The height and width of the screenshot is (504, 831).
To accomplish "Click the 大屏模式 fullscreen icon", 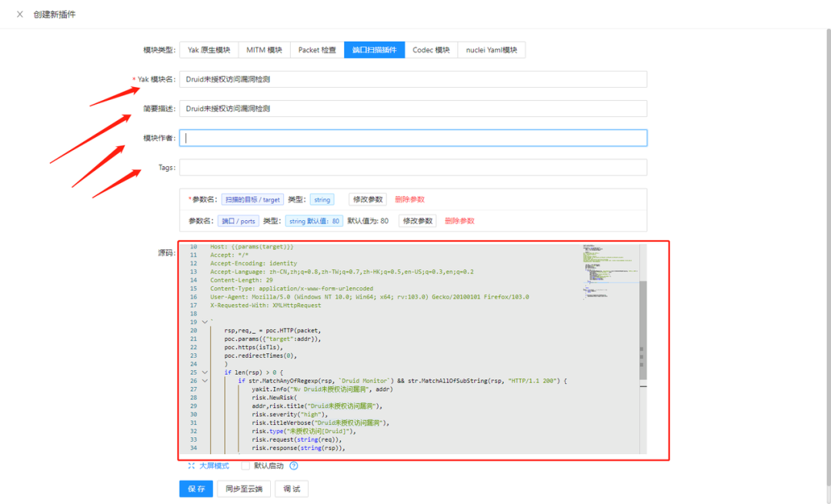I will [x=192, y=466].
